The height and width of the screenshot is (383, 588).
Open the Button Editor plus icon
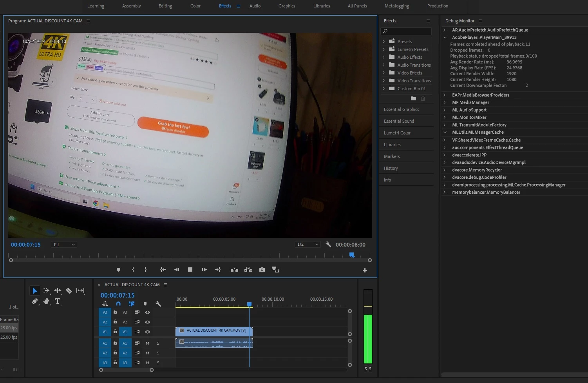coord(365,270)
